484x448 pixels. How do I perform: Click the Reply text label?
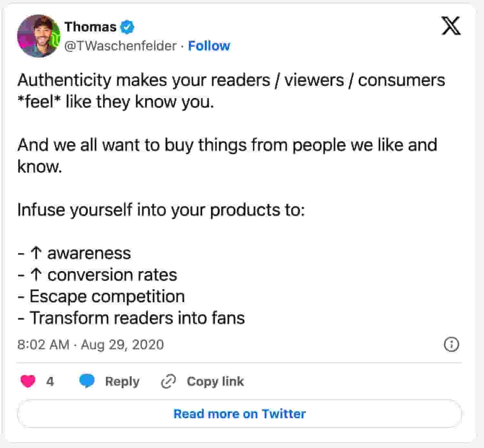click(122, 382)
